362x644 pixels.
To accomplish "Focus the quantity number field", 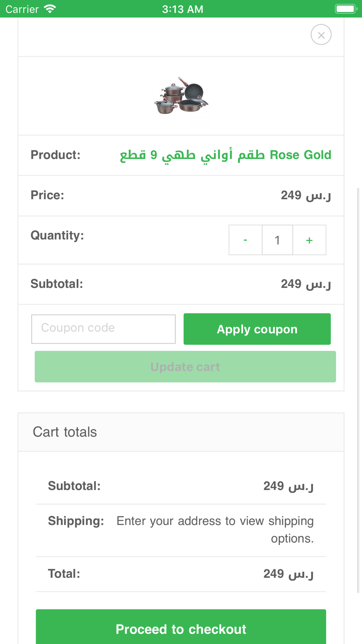I will coord(277,240).
